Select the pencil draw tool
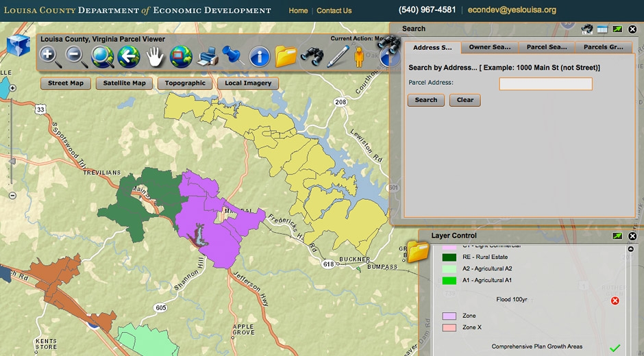Viewport: 644px width, 356px height. click(338, 57)
